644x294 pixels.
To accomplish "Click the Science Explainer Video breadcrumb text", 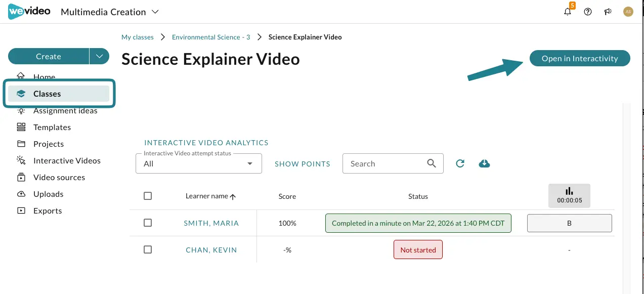I will click(305, 37).
